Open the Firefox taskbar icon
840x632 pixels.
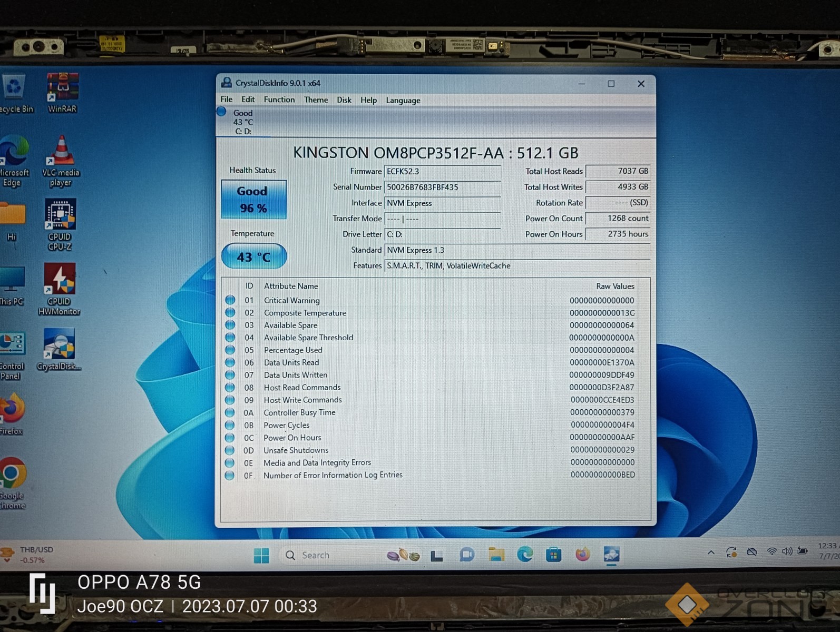point(582,554)
